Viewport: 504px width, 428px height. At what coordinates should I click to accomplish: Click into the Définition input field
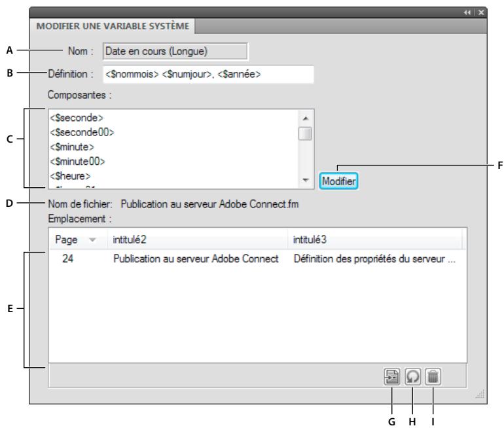(208, 74)
